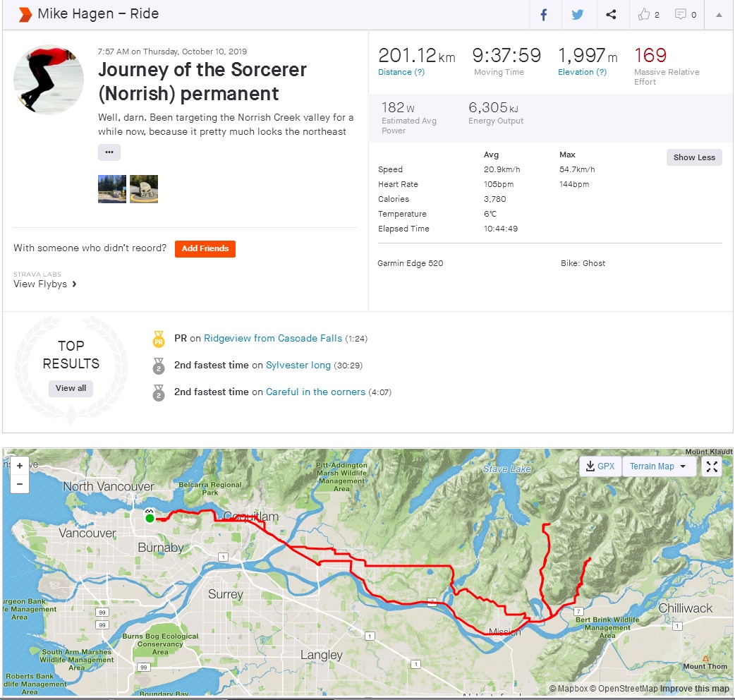Download the GPX file
735x700 pixels.
click(x=600, y=466)
